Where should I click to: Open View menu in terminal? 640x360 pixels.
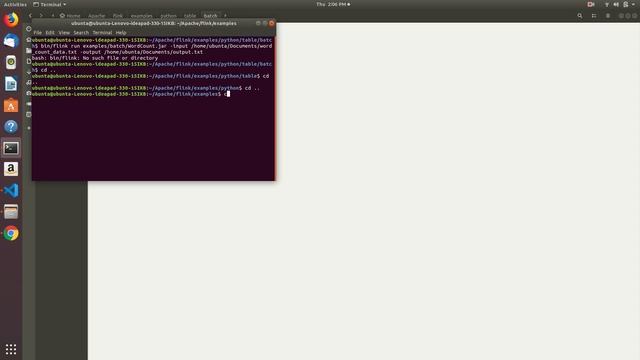64,33
